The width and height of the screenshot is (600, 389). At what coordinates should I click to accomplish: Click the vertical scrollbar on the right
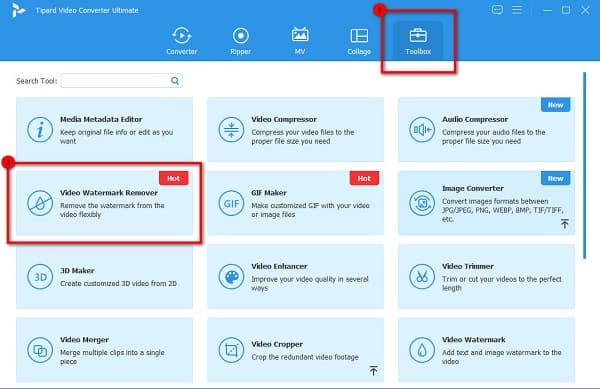click(584, 165)
